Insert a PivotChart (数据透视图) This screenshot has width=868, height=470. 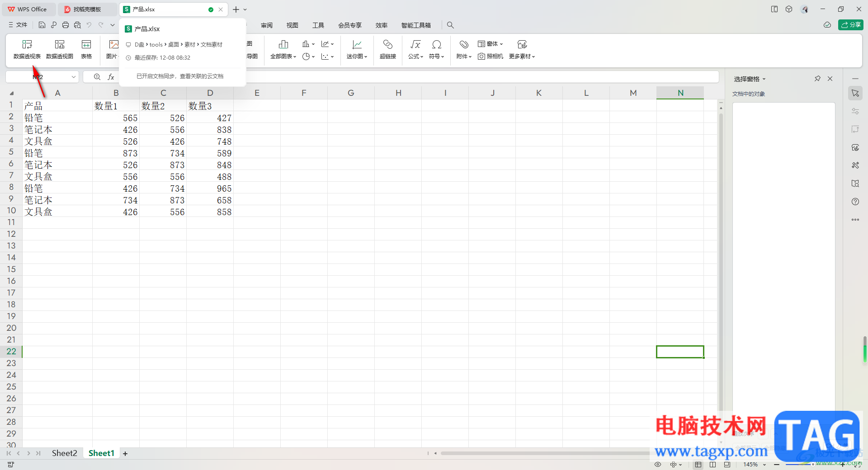tap(60, 49)
